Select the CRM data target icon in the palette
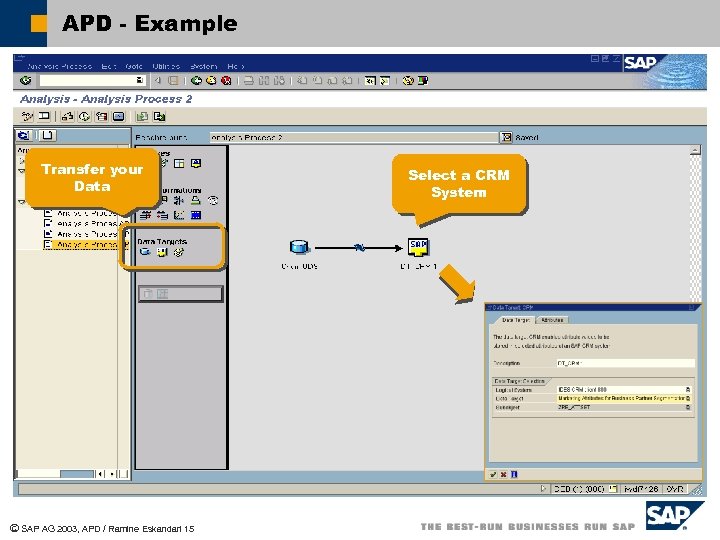Image resolution: width=720 pixels, height=540 pixels. (162, 252)
